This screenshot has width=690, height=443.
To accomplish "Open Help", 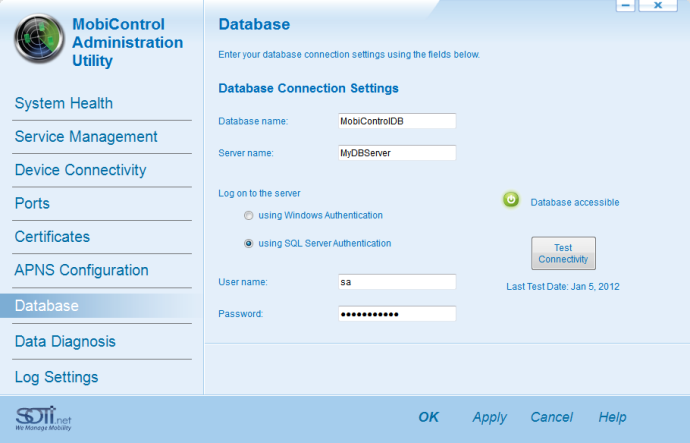I will (612, 417).
